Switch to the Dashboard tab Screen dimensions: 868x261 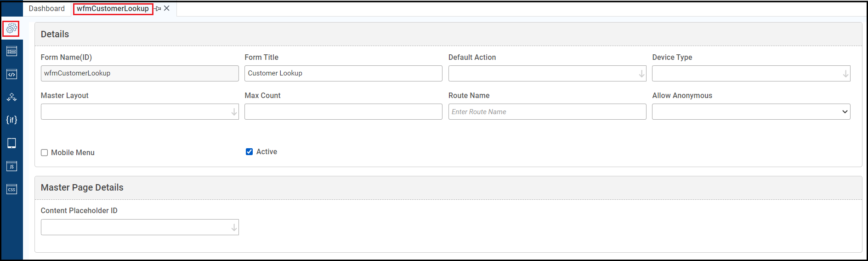tap(47, 9)
